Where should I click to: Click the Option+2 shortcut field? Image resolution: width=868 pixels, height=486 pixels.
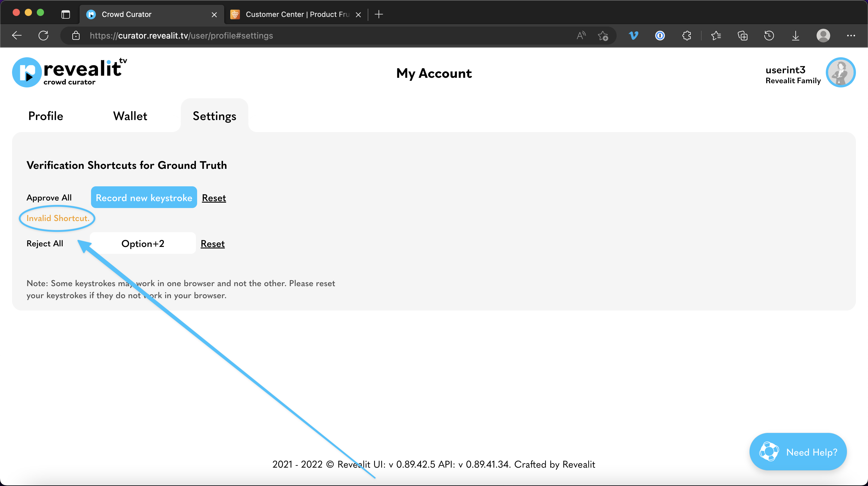point(143,243)
